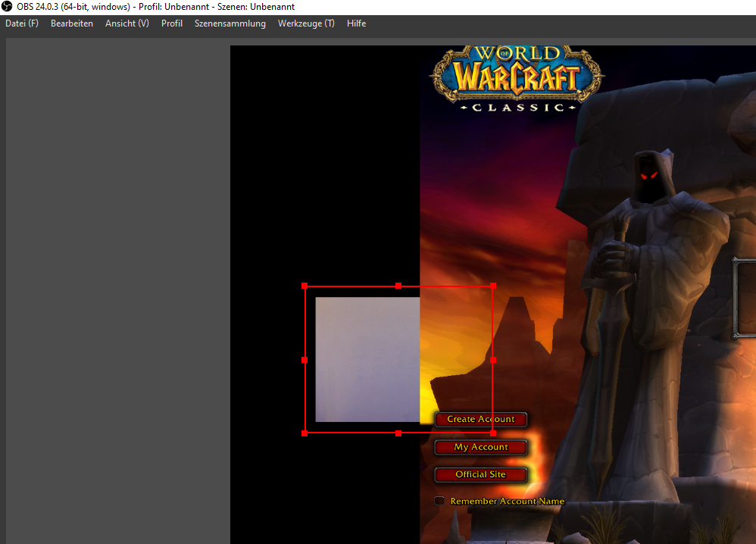The width and height of the screenshot is (756, 544).
Task: Click the right-middle red resize handle
Action: pos(493,360)
